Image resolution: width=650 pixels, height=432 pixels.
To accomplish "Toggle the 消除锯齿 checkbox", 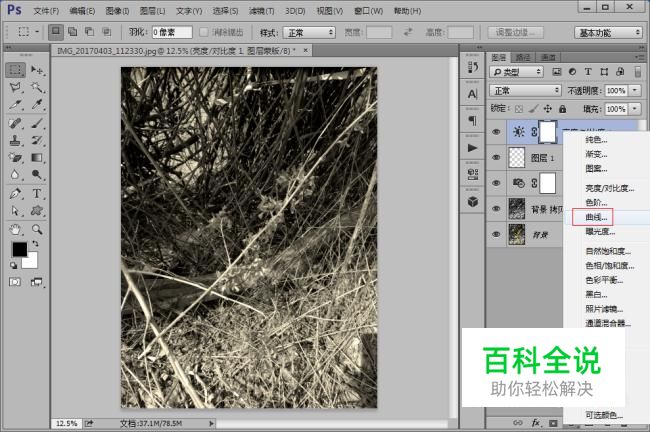I will 204,32.
